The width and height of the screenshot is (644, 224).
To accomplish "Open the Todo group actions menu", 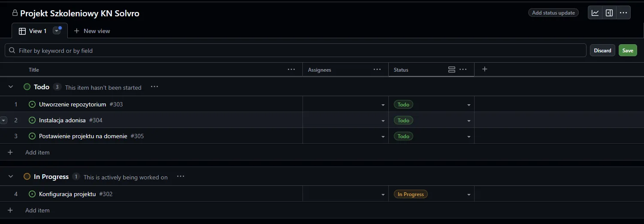I will click(154, 87).
